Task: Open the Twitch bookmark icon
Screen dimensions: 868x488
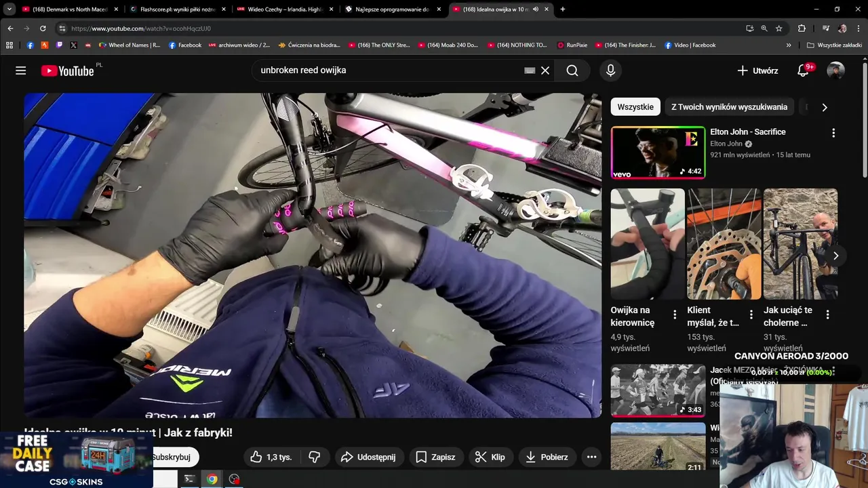Action: [59, 45]
